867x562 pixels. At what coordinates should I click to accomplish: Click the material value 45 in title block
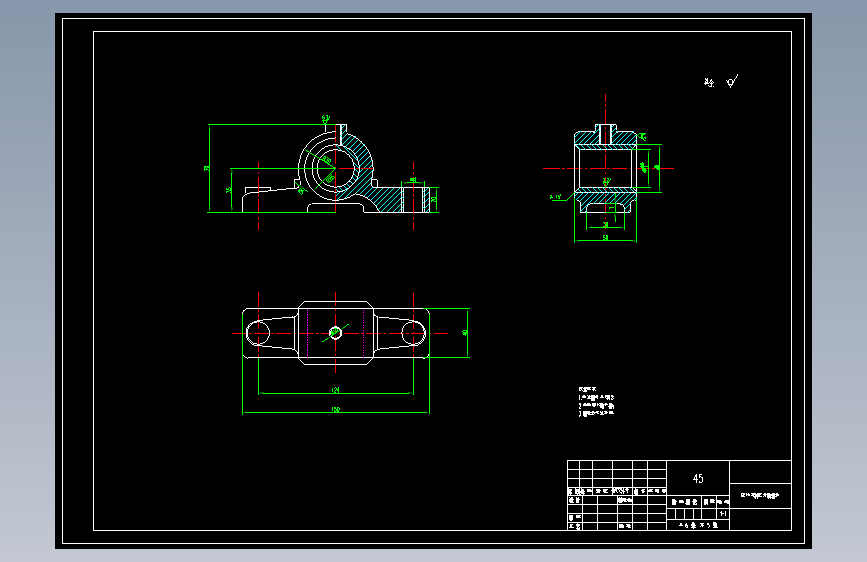pos(698,478)
